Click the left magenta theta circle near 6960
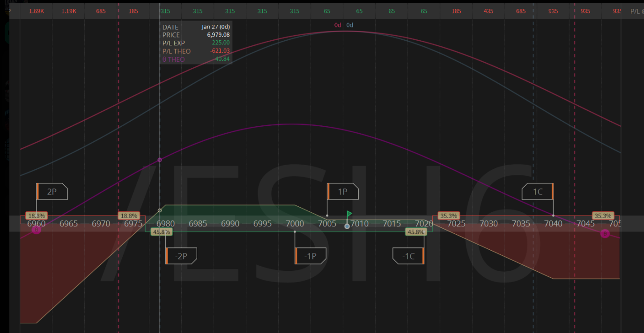The image size is (644, 333). pyautogui.click(x=36, y=230)
